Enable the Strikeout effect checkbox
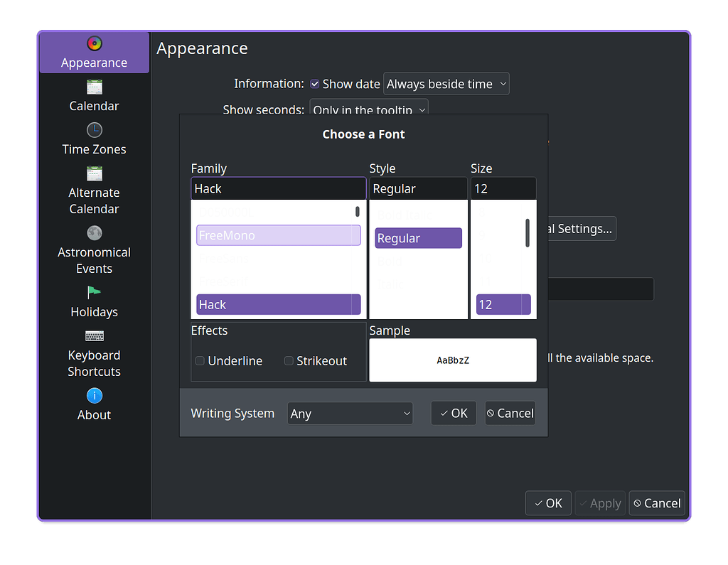 [x=289, y=361]
